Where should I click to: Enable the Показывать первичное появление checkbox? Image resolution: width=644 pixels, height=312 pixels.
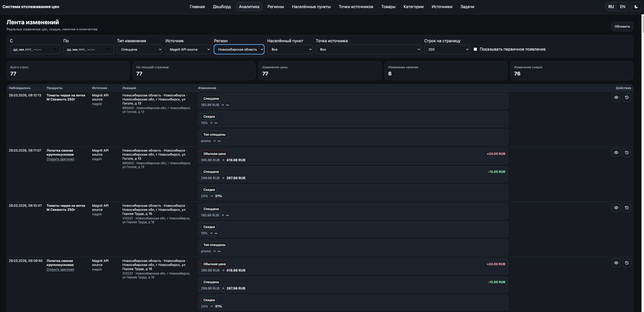(475, 49)
